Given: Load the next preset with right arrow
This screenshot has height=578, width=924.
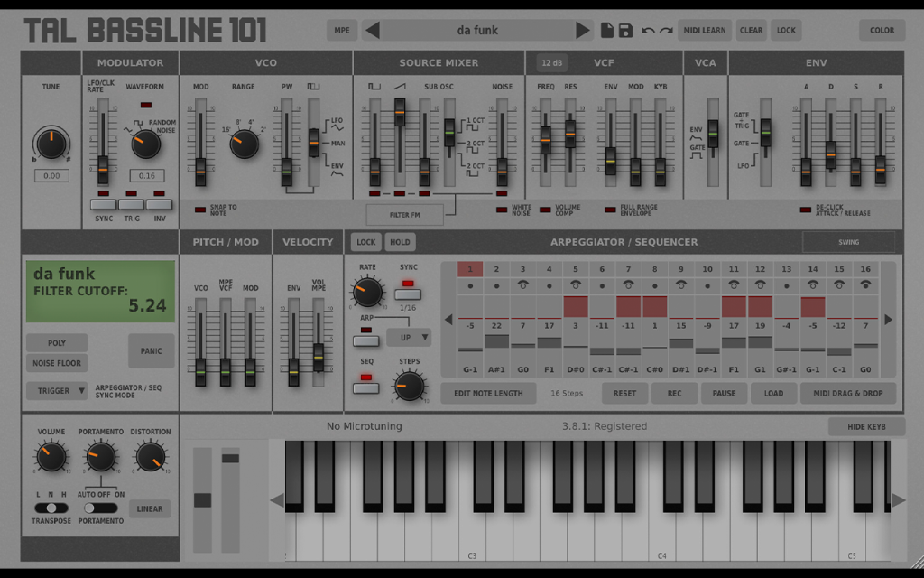Looking at the screenshot, I should pyautogui.click(x=582, y=30).
